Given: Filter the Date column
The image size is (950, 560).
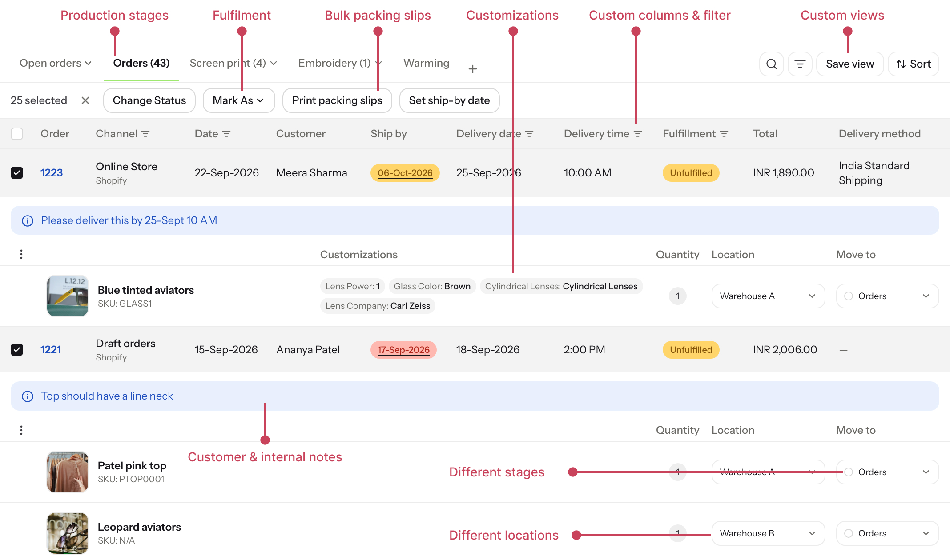Looking at the screenshot, I should 226,134.
